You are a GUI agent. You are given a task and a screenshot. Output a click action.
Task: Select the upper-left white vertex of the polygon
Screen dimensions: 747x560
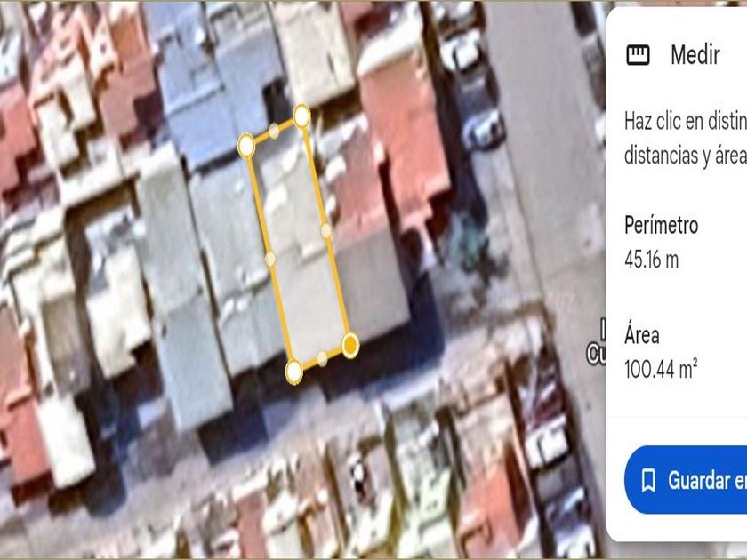point(246,146)
